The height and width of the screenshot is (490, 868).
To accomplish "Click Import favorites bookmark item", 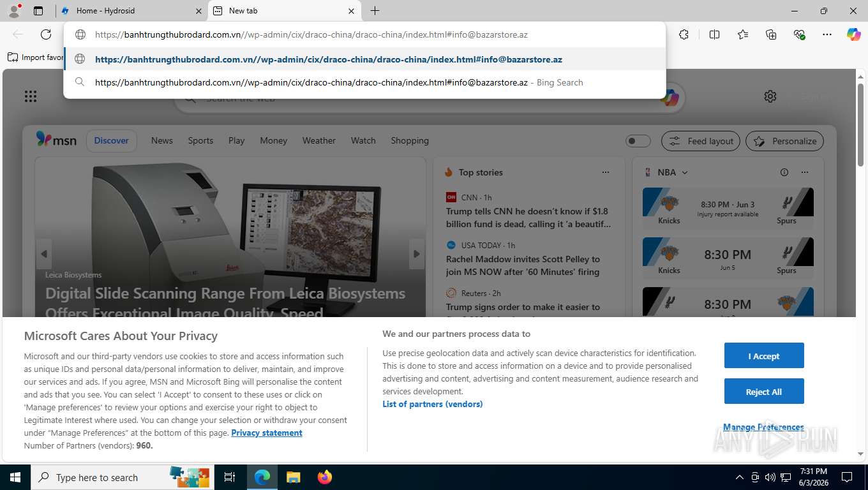I will [x=36, y=57].
